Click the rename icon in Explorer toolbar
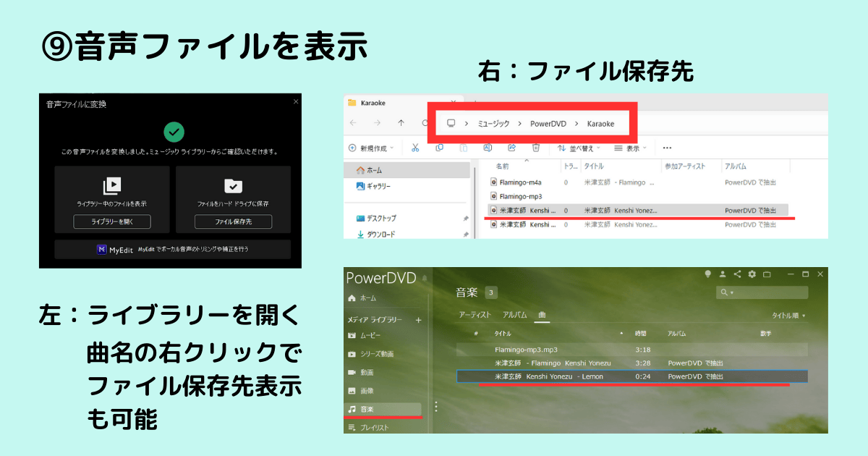The height and width of the screenshot is (456, 868). tap(488, 148)
